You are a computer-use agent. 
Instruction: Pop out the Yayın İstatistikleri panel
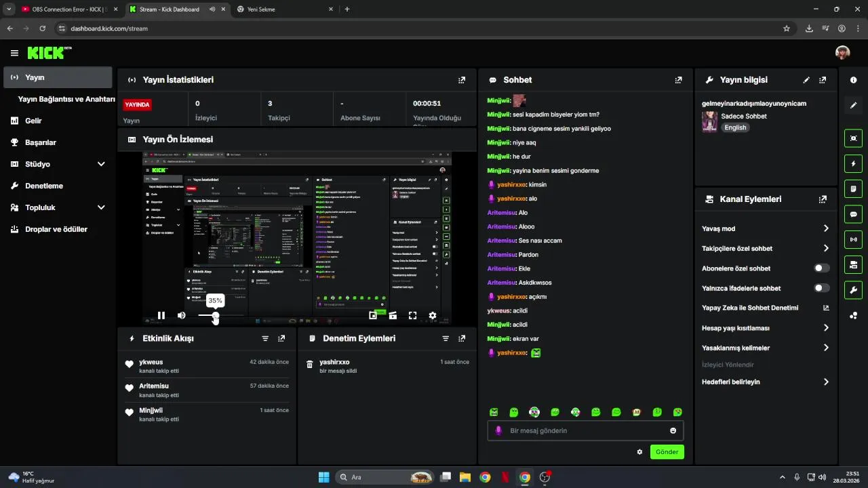(x=462, y=80)
